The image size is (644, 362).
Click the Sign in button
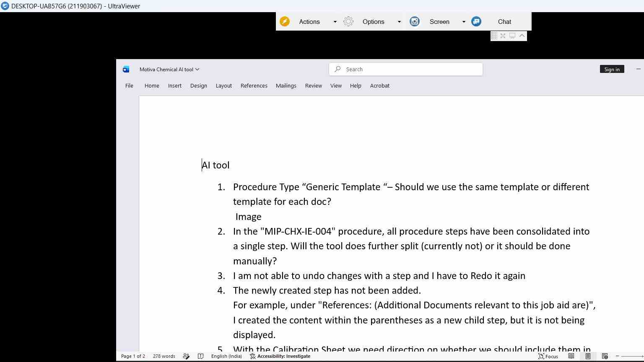[612, 69]
